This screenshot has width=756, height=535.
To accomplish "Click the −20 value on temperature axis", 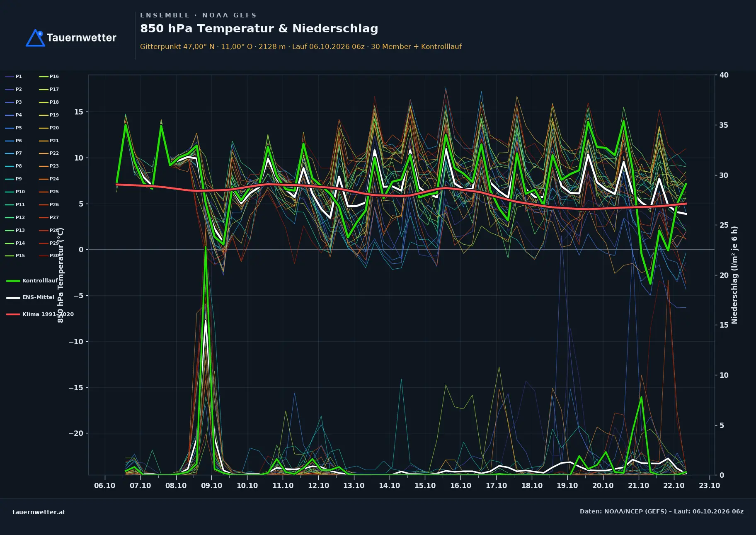I will (76, 433).
